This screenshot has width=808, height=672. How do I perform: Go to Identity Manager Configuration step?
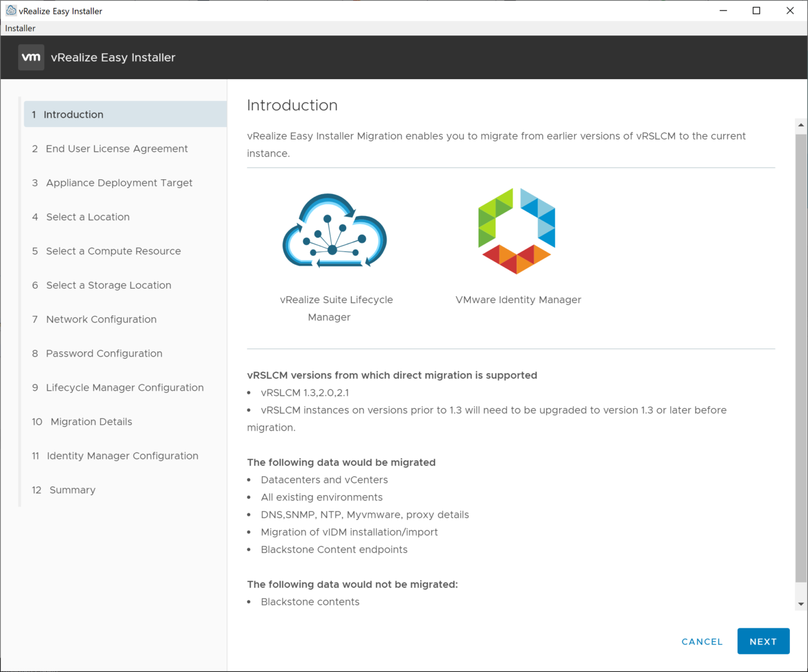click(122, 456)
